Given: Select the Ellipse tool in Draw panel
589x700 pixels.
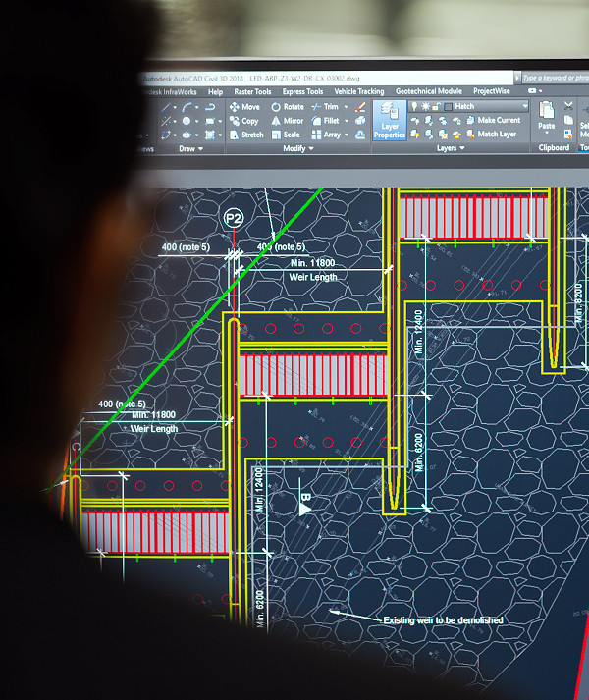Looking at the screenshot, I should [x=187, y=135].
